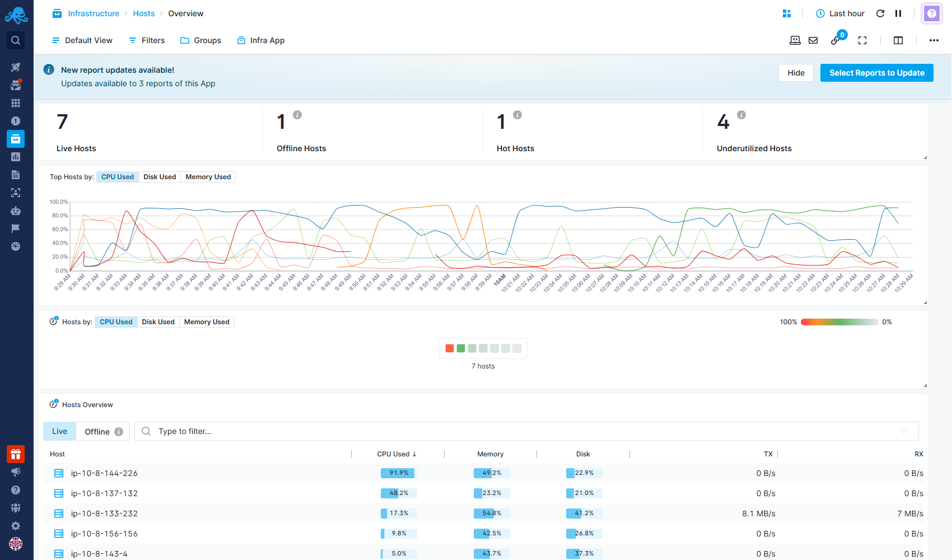Sort by the CPU Used column header
Image resolution: width=952 pixels, height=560 pixels.
(x=397, y=454)
